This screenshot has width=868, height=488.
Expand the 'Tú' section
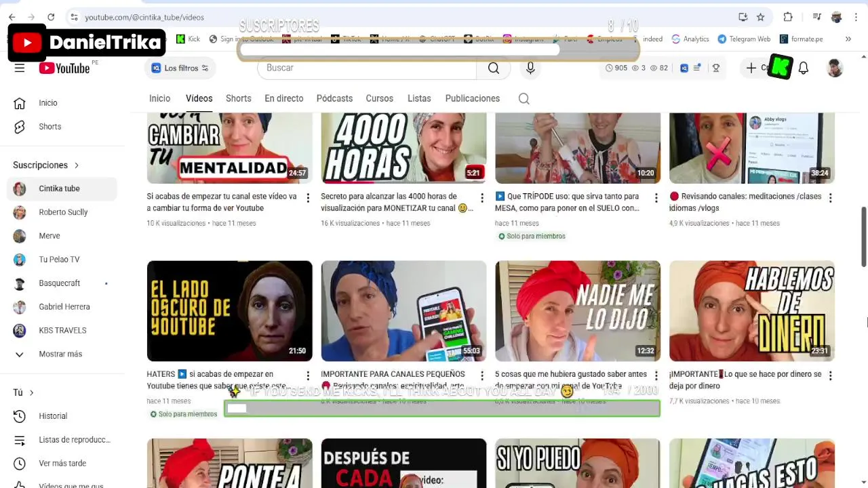[x=24, y=392]
